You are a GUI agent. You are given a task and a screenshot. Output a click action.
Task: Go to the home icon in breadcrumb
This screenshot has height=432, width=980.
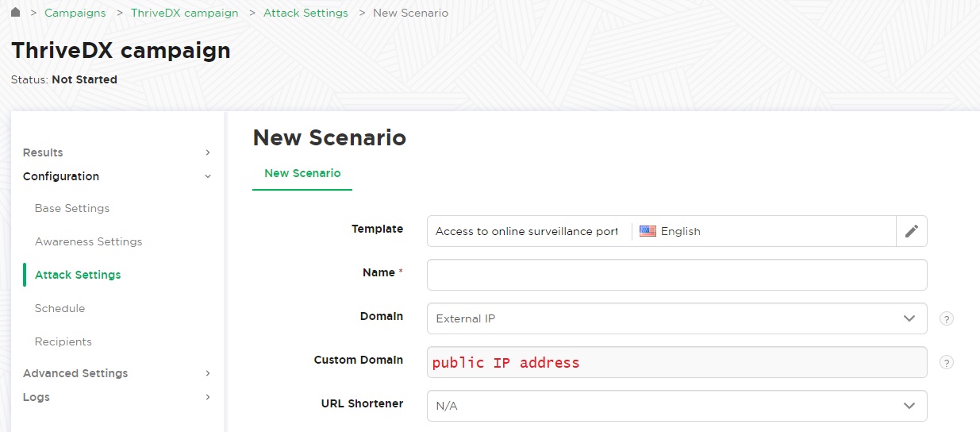(x=16, y=12)
